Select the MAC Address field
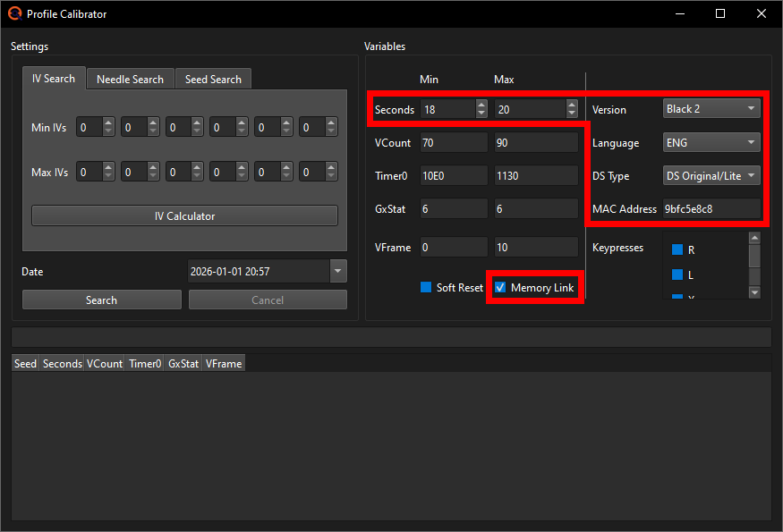This screenshot has width=783, height=532. 711,208
